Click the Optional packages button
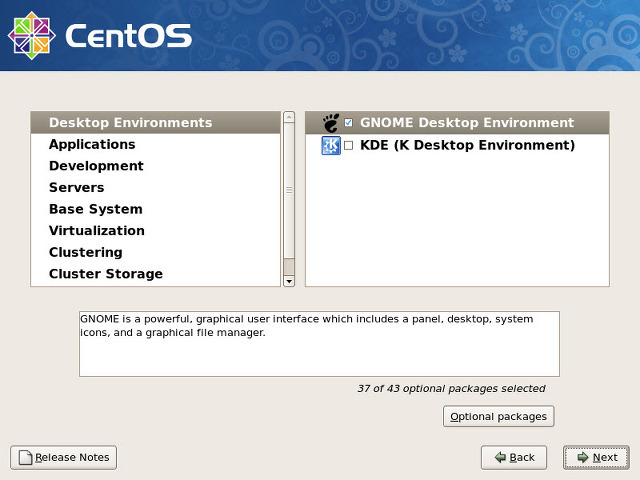640x480 pixels. (x=498, y=416)
